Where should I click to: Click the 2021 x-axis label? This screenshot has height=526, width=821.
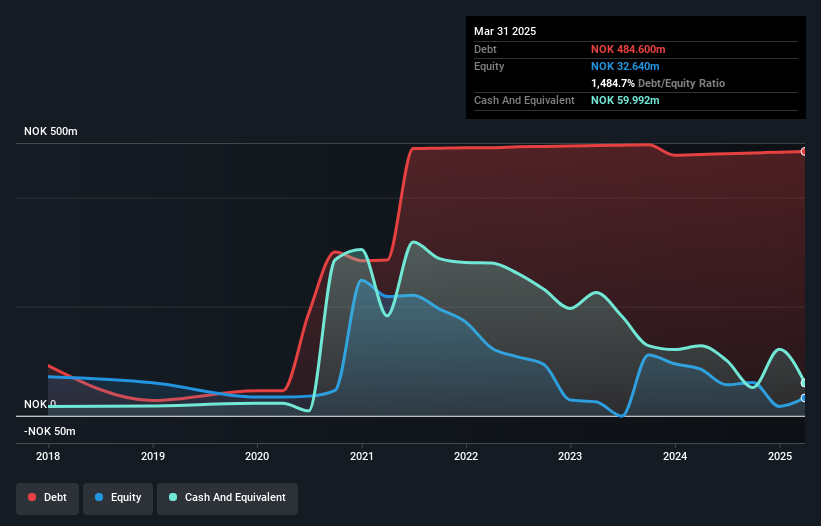(x=362, y=456)
